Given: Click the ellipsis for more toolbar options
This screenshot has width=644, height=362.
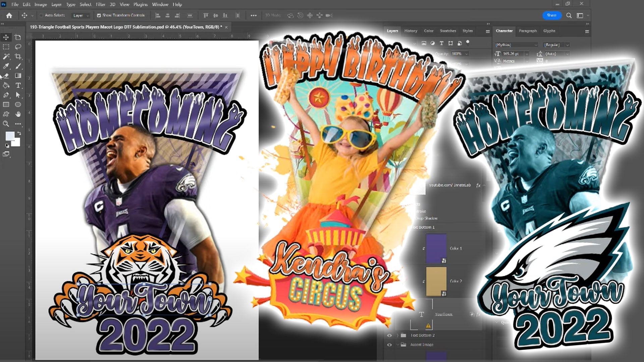Looking at the screenshot, I should (18, 123).
